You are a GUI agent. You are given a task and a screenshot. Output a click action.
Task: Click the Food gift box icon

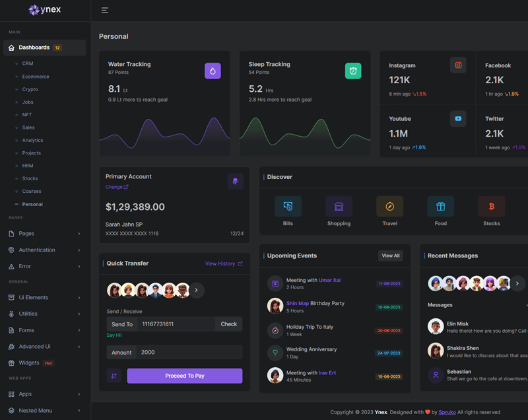coord(440,207)
